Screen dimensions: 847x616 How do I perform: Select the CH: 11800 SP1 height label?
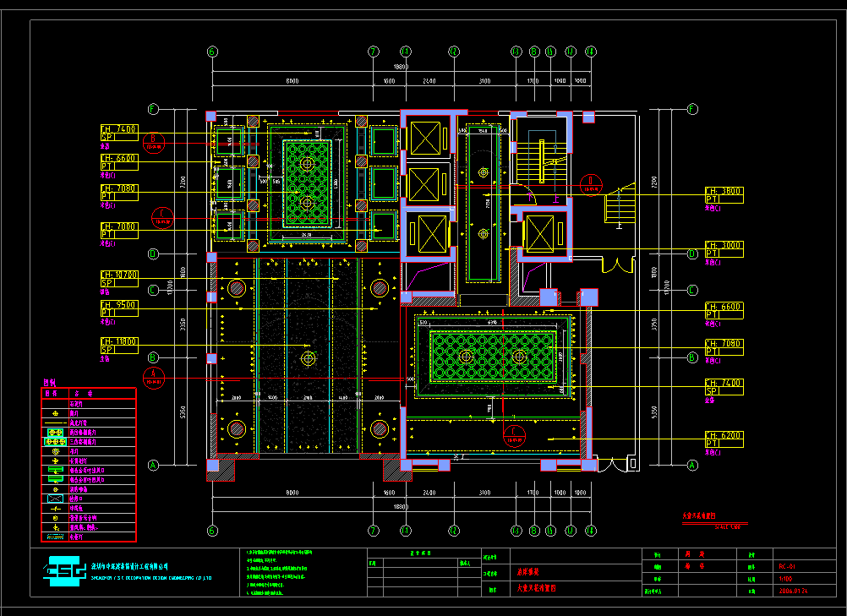(118, 345)
